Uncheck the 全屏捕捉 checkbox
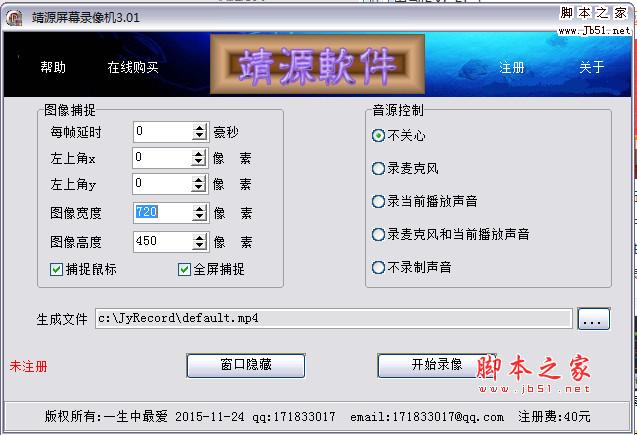The width and height of the screenshot is (637, 435). coord(184,269)
